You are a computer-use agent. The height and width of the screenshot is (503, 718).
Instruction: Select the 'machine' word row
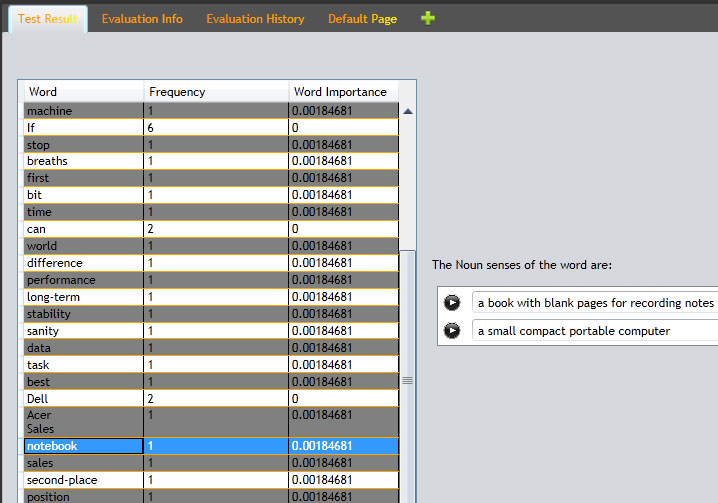pos(84,111)
